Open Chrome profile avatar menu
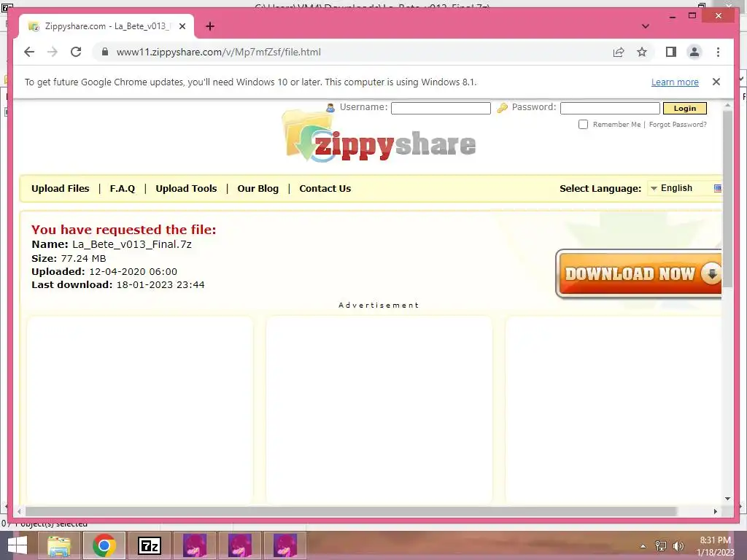 coord(694,52)
